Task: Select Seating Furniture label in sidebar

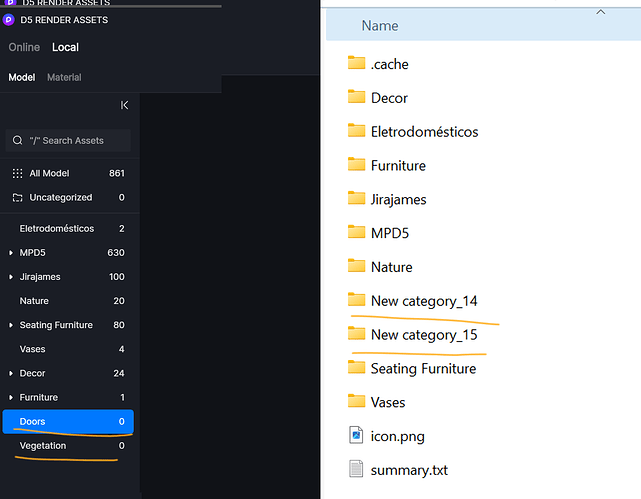Action: [x=56, y=325]
